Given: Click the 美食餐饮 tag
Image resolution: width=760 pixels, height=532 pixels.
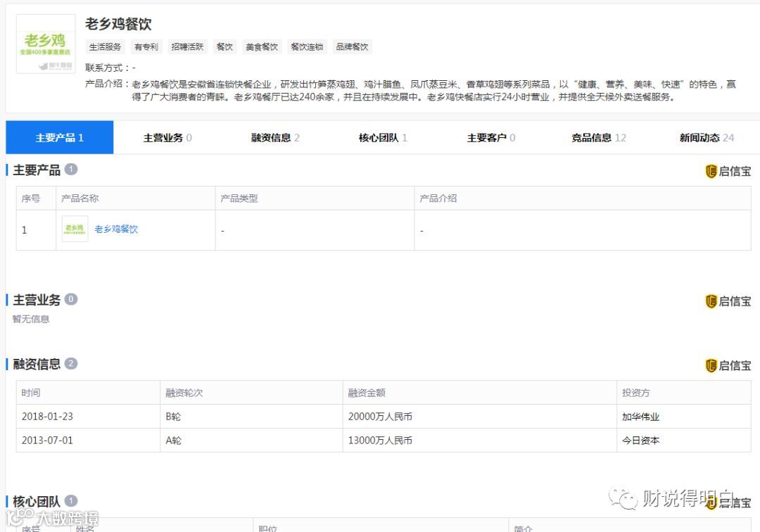Looking at the screenshot, I should 262,47.
